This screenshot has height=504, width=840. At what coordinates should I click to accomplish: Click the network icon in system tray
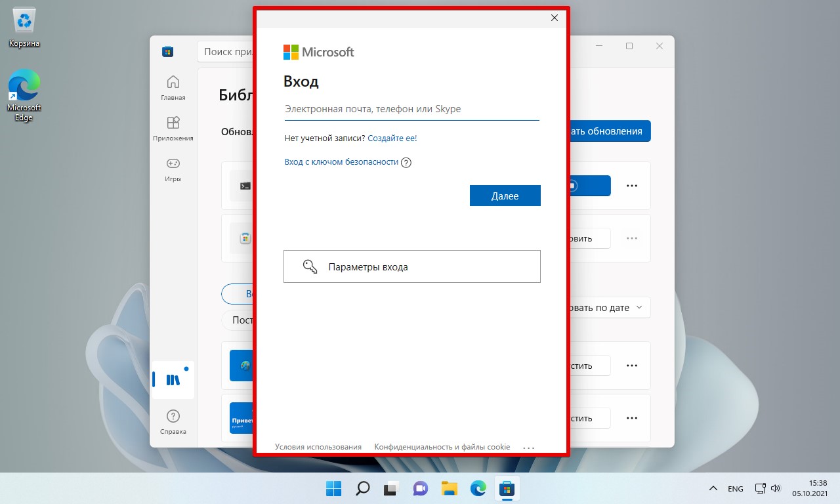[760, 489]
